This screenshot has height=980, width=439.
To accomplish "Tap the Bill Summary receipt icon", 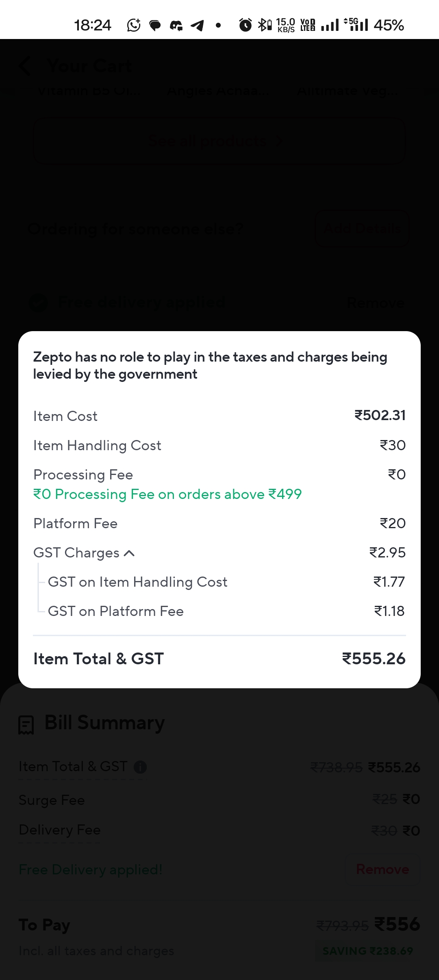I will coord(26,725).
